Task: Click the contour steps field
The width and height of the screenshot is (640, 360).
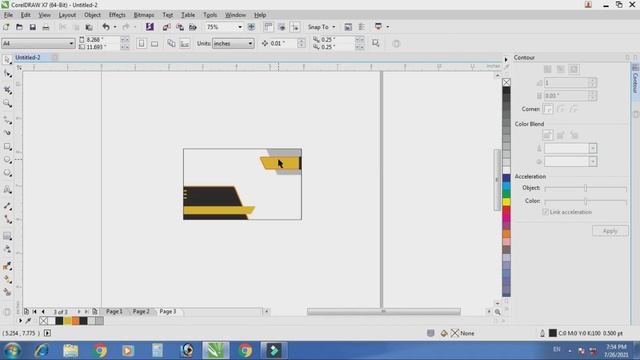Action: tap(567, 83)
